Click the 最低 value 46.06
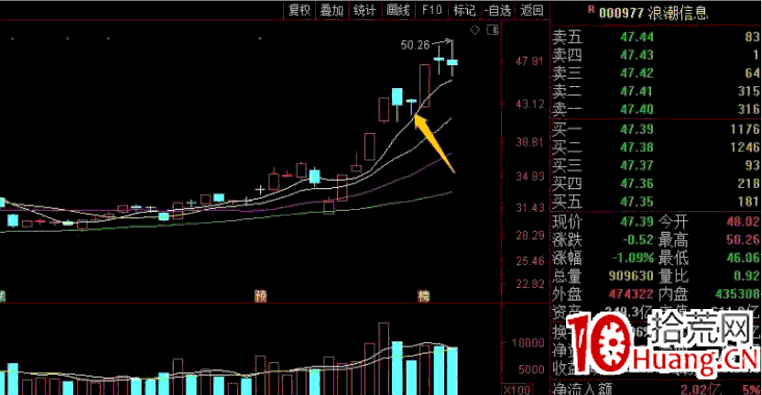The height and width of the screenshot is (395, 762). pos(743,258)
